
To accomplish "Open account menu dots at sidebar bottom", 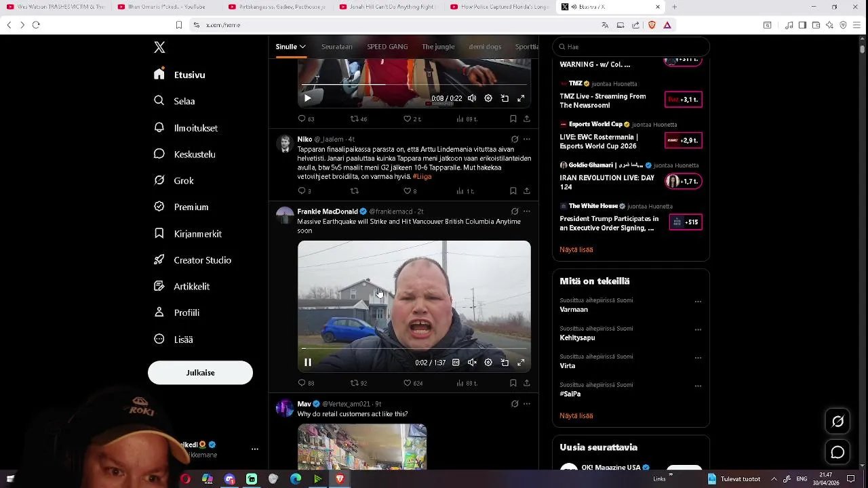I will (255, 449).
